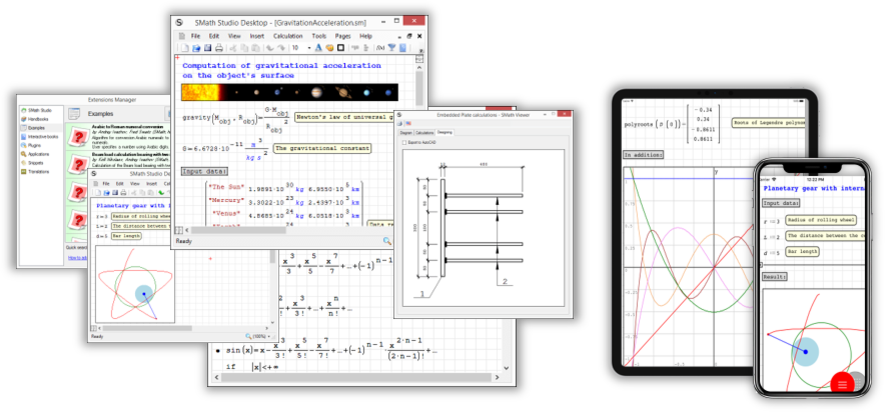
Task: Toggle Export to AutoCAD checkbox
Action: coord(404,143)
